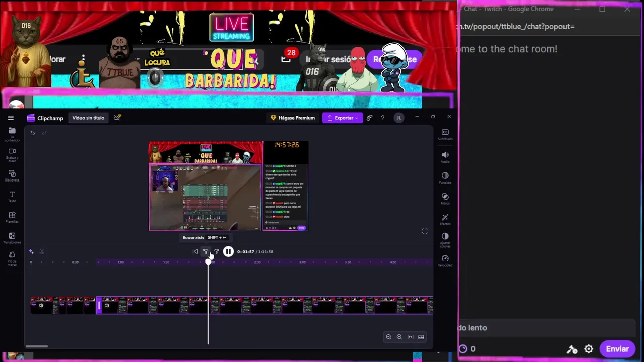This screenshot has height=362, width=644.
Task: Open the help question mark
Action: tap(382, 118)
